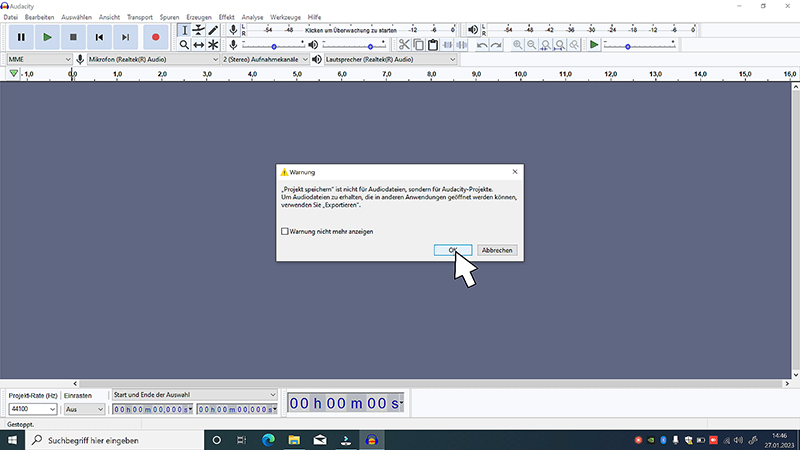Click Abbrechen in the Warnung dialog

497,250
